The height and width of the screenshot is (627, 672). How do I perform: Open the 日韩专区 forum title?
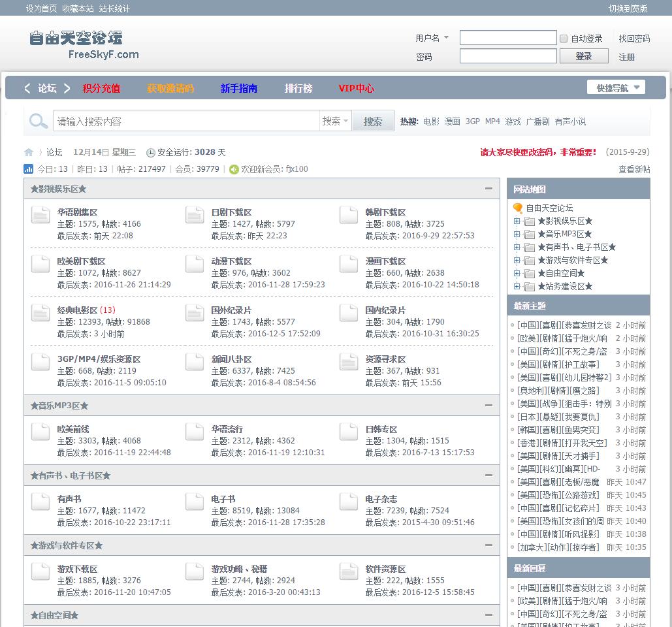381,429
